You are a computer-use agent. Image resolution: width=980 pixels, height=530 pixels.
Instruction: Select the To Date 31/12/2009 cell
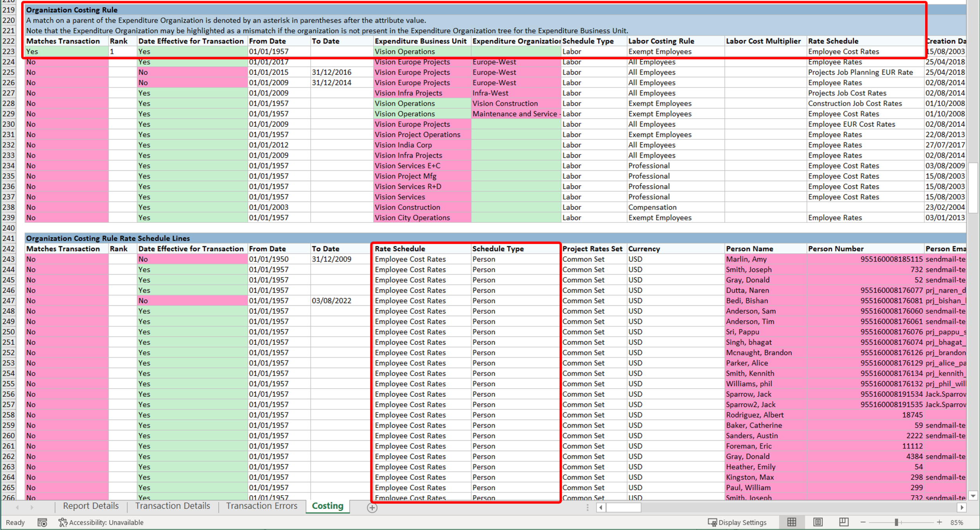(341, 259)
